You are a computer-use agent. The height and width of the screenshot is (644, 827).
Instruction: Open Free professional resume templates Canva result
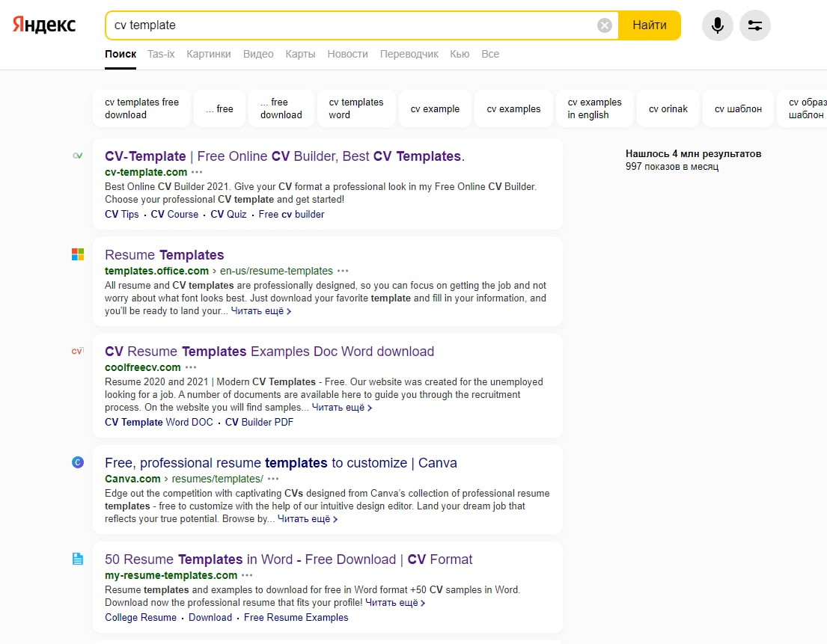coord(281,463)
